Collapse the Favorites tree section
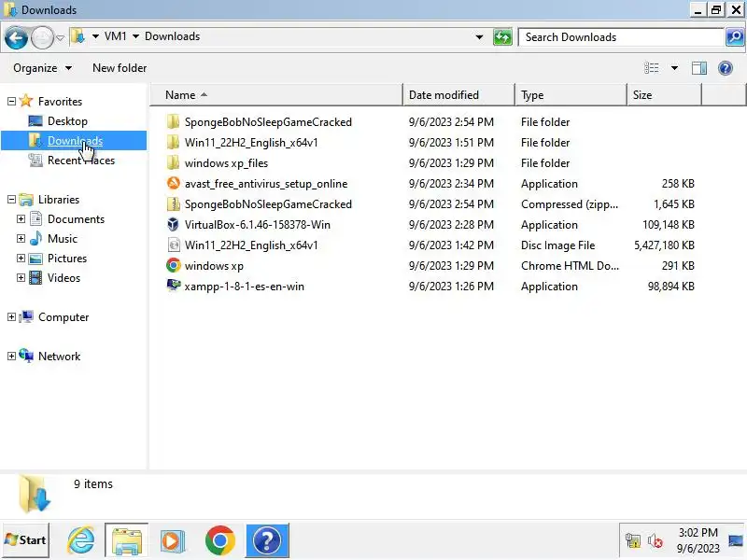747x560 pixels. click(x=11, y=101)
